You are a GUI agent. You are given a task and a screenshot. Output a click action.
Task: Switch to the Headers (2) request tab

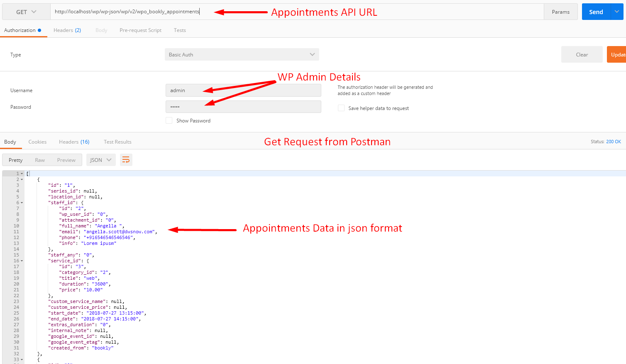point(67,30)
